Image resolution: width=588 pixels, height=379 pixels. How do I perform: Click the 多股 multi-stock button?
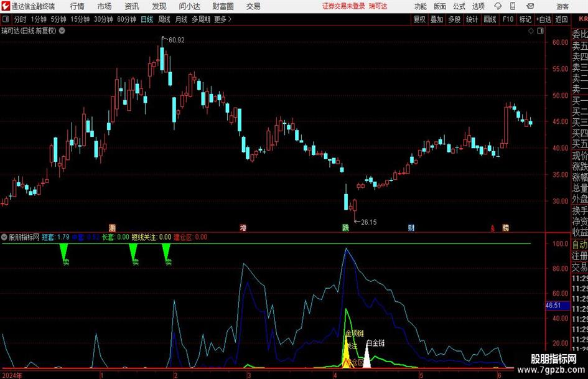454,19
